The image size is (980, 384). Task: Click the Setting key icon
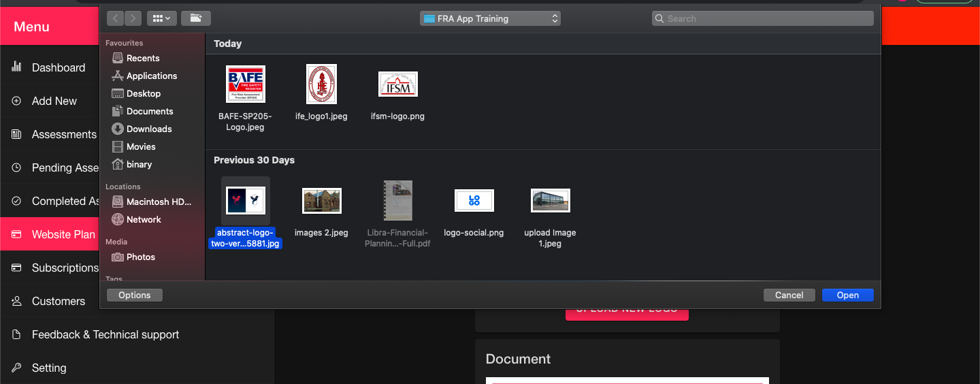pos(16,368)
